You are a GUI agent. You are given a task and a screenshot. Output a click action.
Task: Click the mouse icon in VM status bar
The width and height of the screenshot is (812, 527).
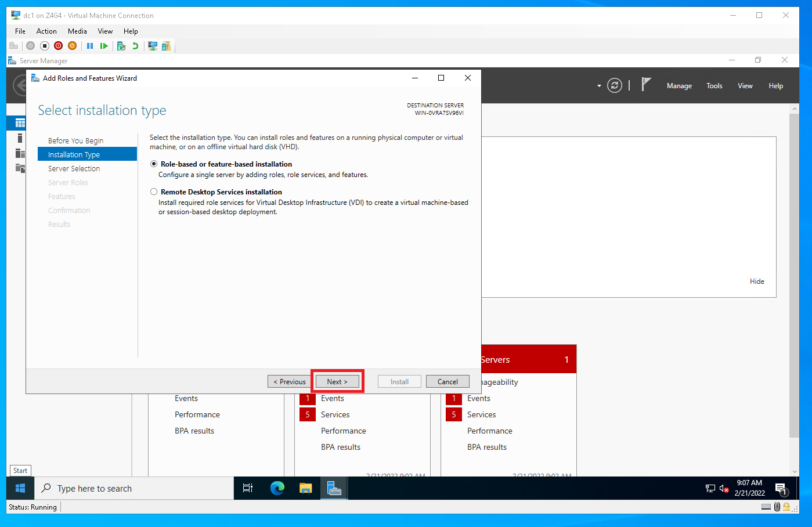777,507
